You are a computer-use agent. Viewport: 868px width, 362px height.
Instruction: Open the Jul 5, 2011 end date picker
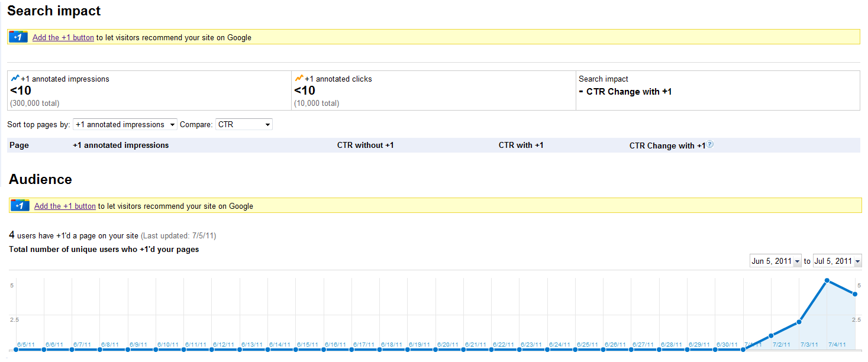(837, 261)
